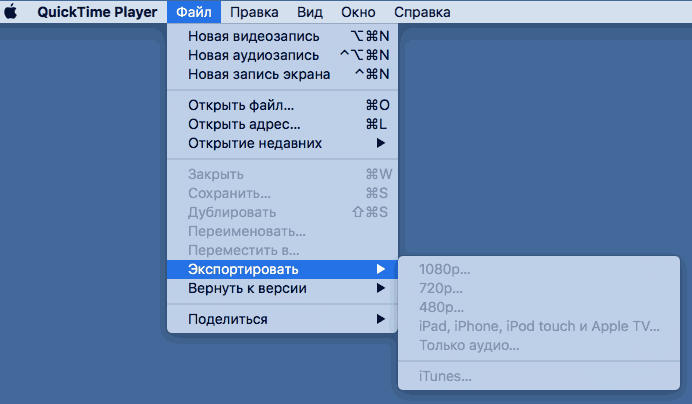
Task: Select Только аудио… export option
Action: [539, 345]
